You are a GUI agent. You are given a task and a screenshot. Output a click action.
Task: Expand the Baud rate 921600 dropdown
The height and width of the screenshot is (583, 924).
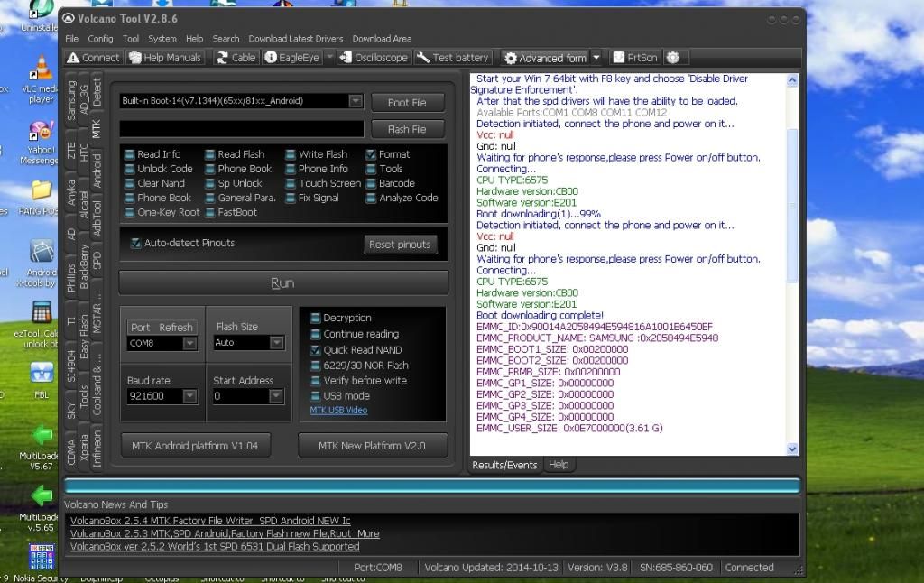189,396
